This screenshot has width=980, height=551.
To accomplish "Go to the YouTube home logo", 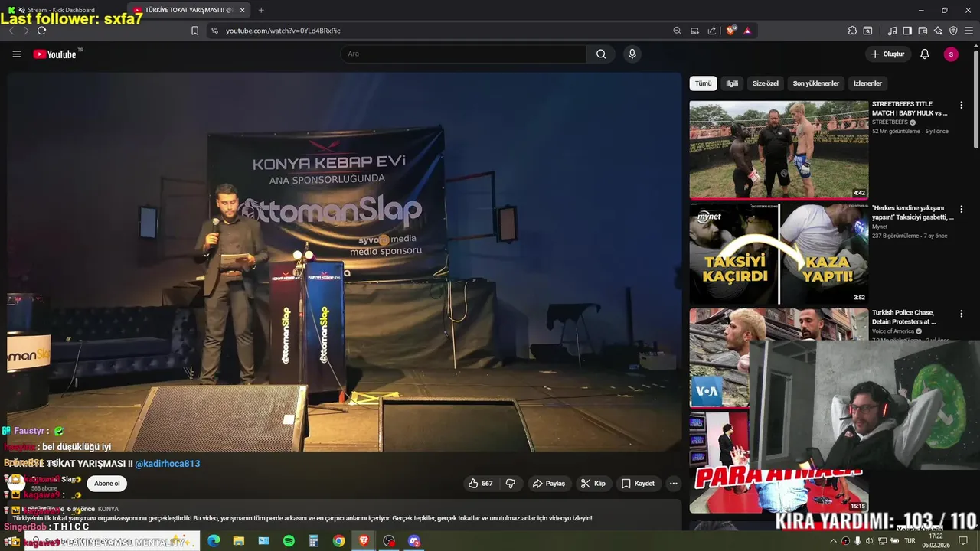I will coord(56,54).
